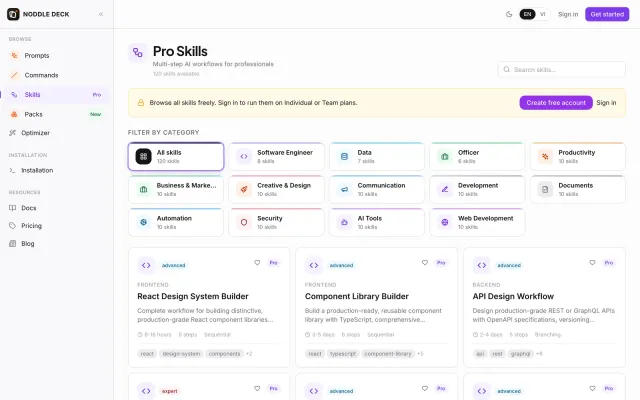Select Skills in the sidebar
The height and width of the screenshot is (400, 640).
click(x=56, y=95)
